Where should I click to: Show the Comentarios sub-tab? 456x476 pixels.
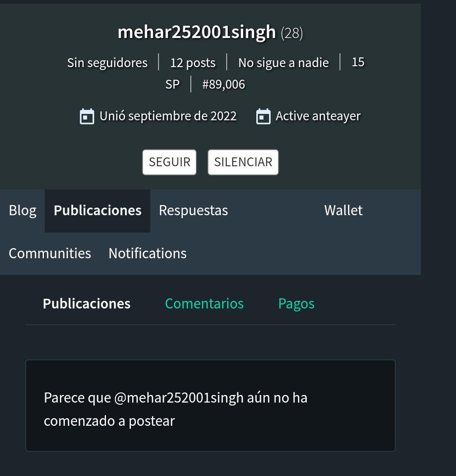coord(204,304)
